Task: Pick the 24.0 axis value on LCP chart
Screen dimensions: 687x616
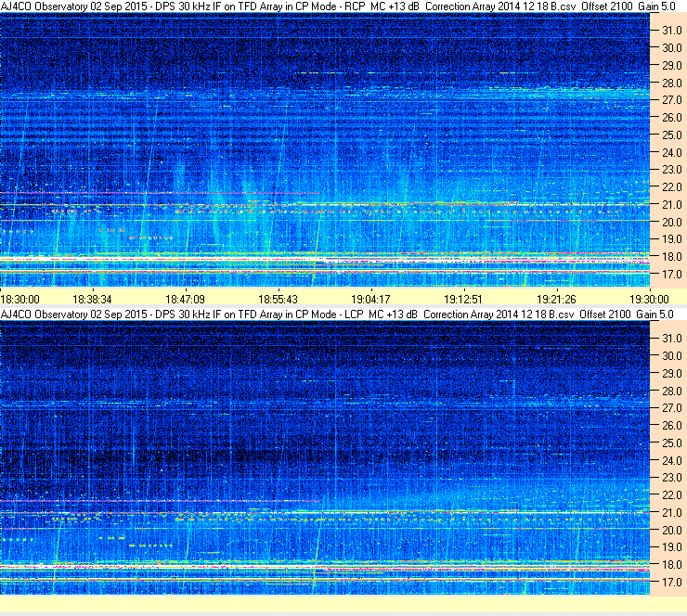Action: point(671,460)
